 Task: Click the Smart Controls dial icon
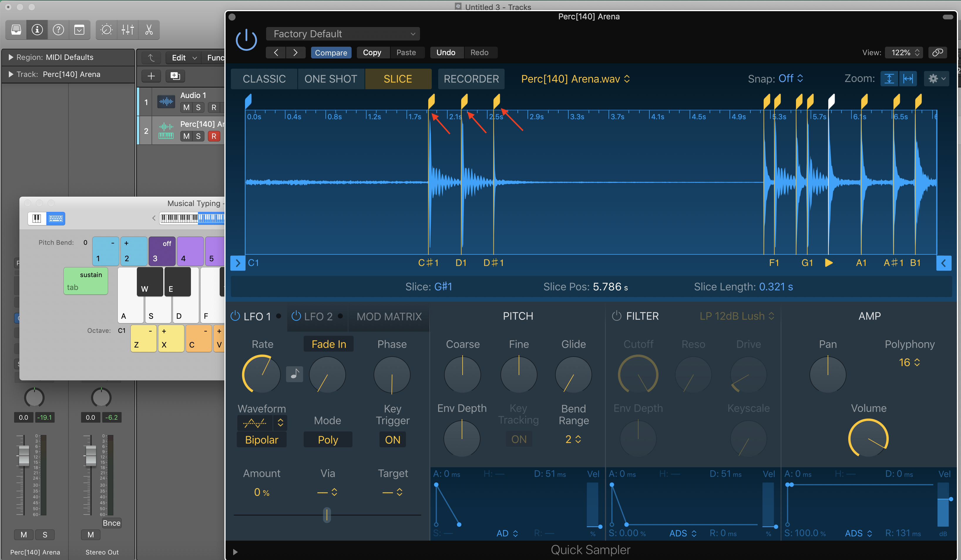coord(106,30)
